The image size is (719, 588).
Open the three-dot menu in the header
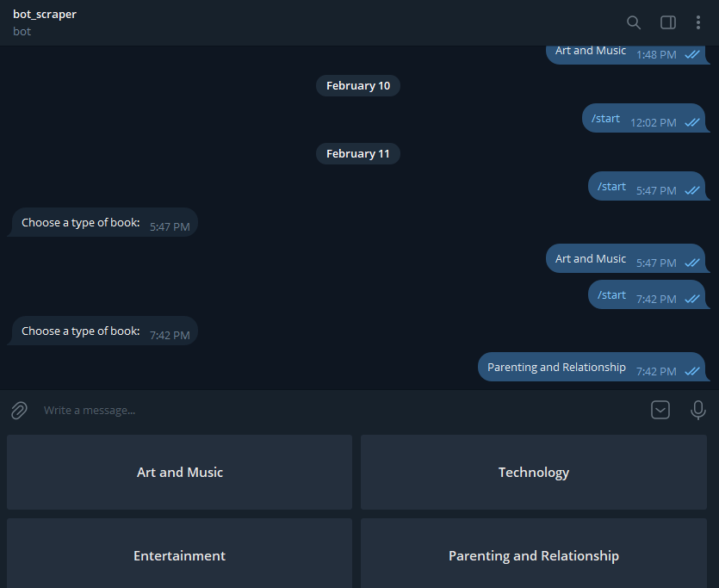[698, 22]
